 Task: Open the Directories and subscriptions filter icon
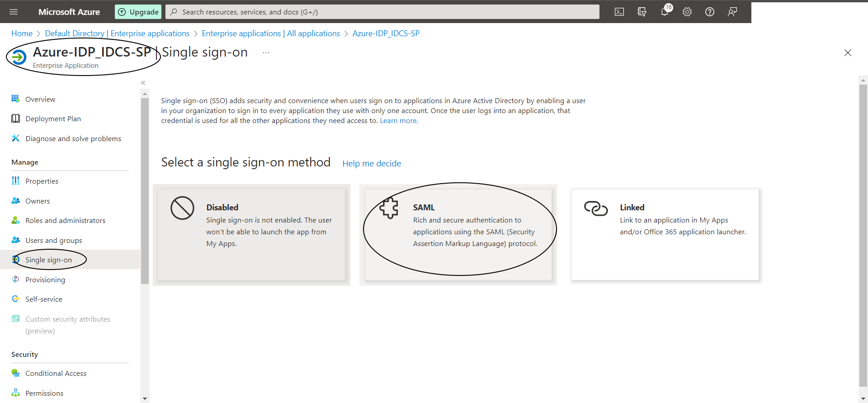click(x=642, y=12)
